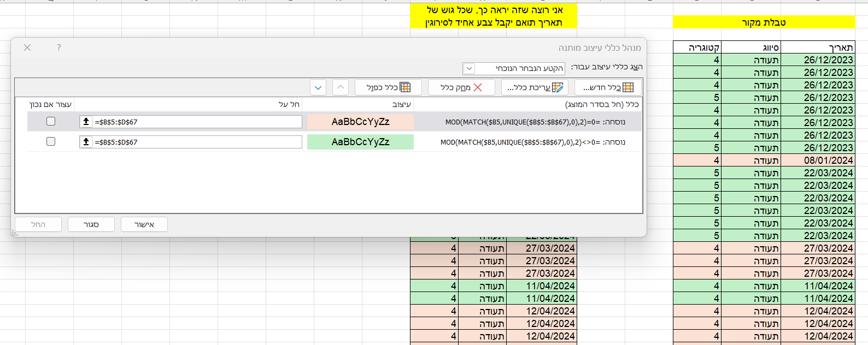
Task: Select the pink format preview swatch
Action: (360, 122)
